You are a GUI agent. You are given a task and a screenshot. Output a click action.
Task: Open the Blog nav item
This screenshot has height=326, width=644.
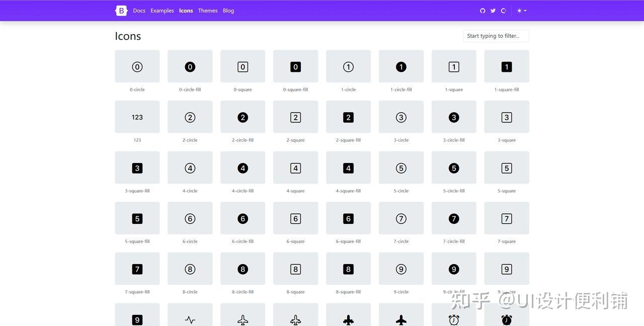228,11
